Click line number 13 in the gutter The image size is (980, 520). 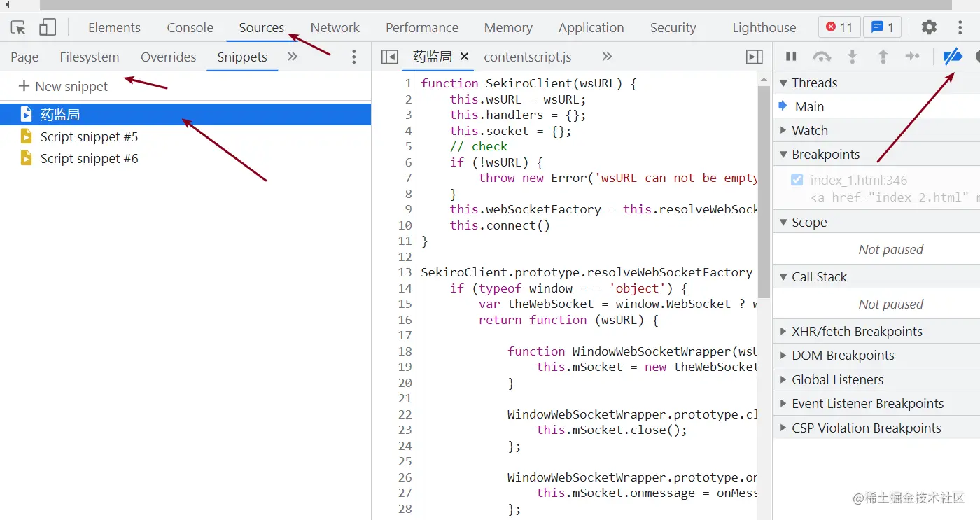pyautogui.click(x=405, y=272)
